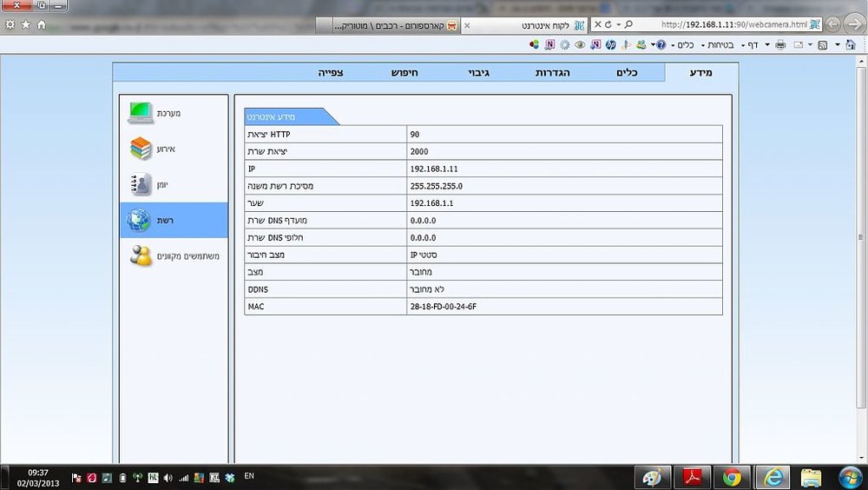Click the EN language indicator in taskbar
Image resolution: width=868 pixels, height=490 pixels.
249,475
